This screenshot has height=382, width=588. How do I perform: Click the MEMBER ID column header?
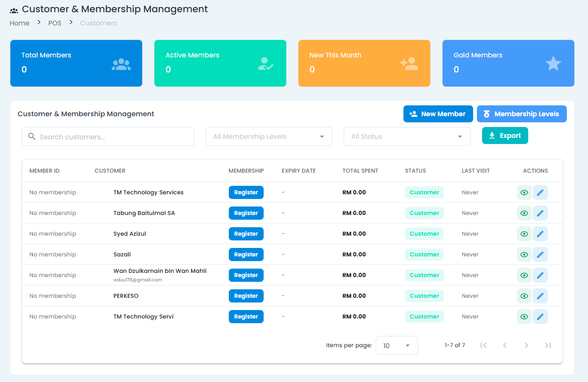coord(44,171)
